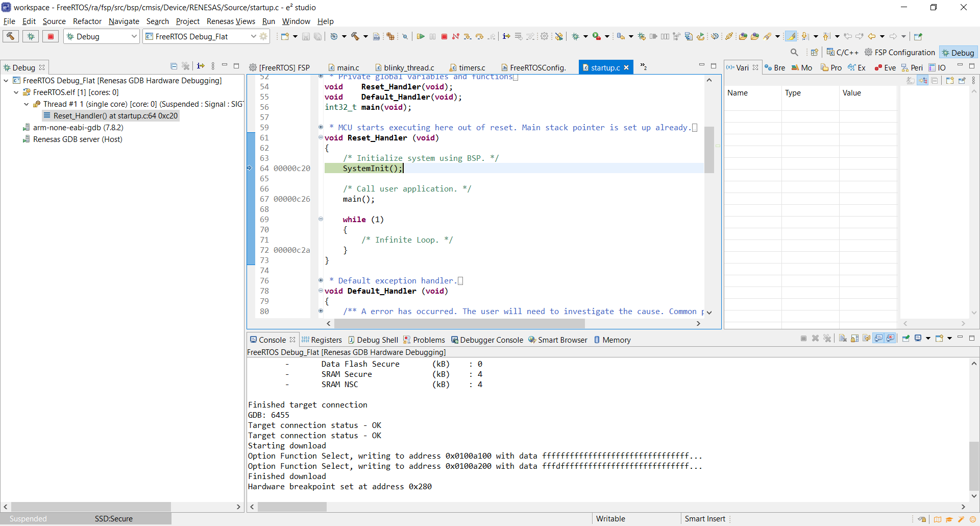Open launch configuration settings gear
The width and height of the screenshot is (980, 526).
click(x=263, y=36)
